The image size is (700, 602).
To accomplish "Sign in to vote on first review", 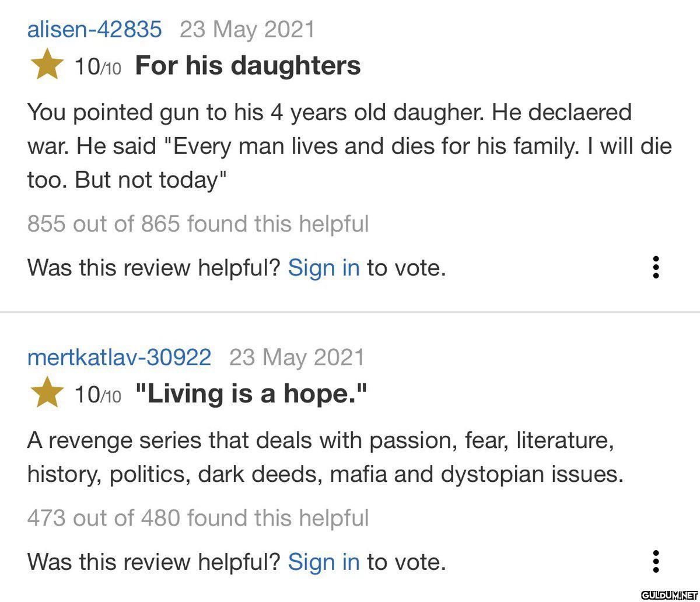I will pyautogui.click(x=324, y=268).
